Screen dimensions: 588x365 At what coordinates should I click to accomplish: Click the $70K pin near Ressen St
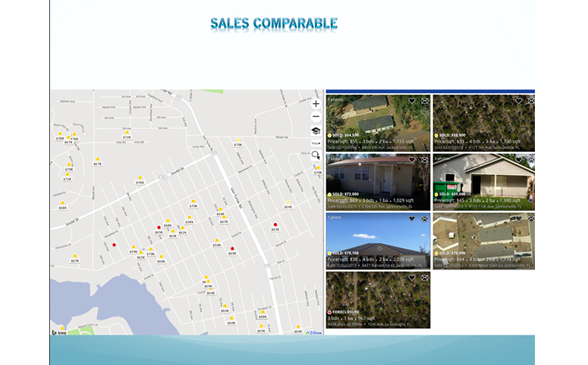click(237, 142)
